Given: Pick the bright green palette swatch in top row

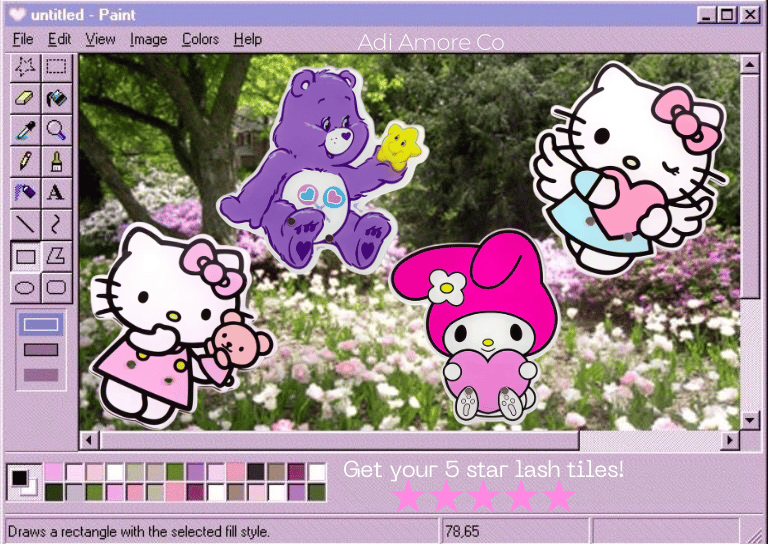Looking at the screenshot, I should click(x=175, y=471).
